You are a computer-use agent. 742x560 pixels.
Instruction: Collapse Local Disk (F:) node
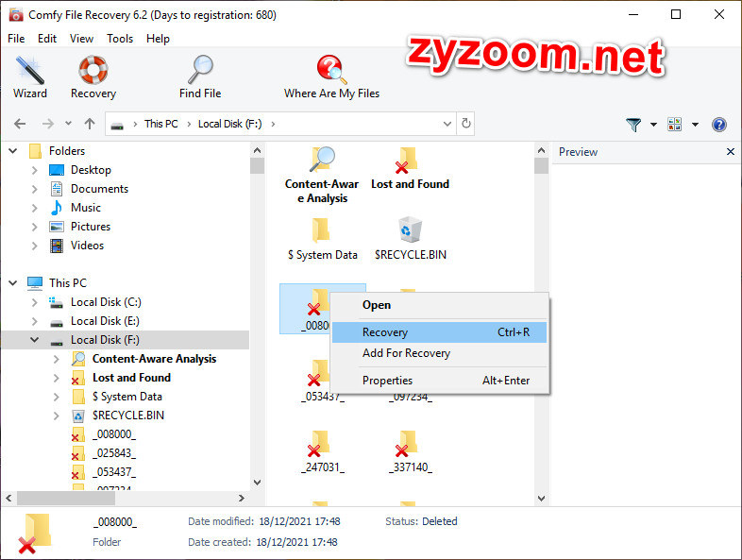coord(34,340)
